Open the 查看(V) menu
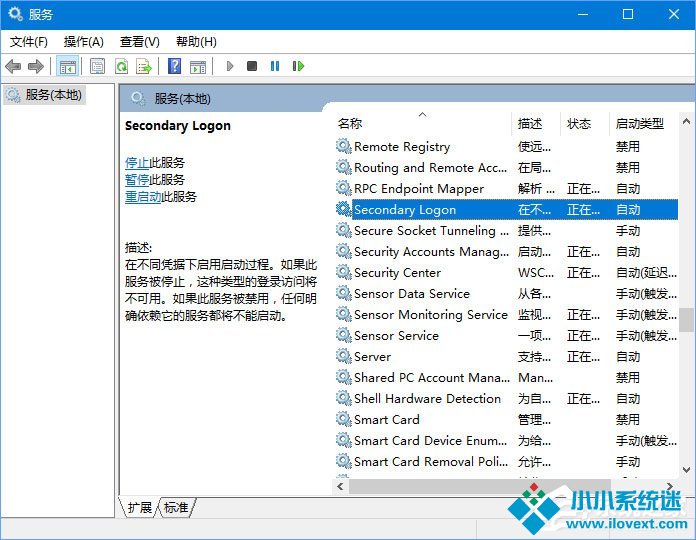 [139, 42]
